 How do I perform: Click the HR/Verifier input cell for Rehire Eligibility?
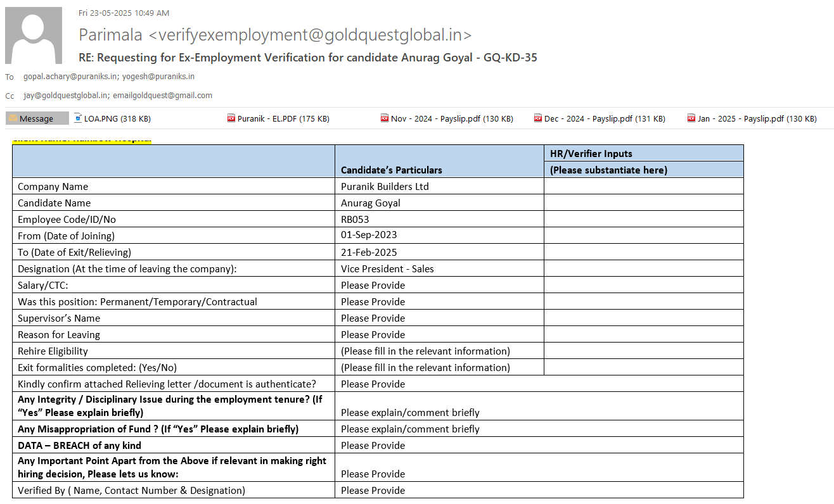pos(643,351)
